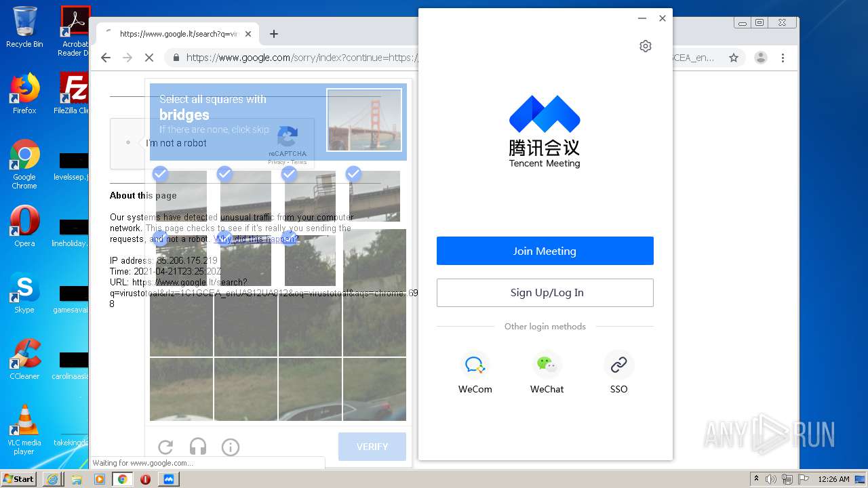Get an audio captcha challenge
868x488 pixels.
click(x=198, y=447)
